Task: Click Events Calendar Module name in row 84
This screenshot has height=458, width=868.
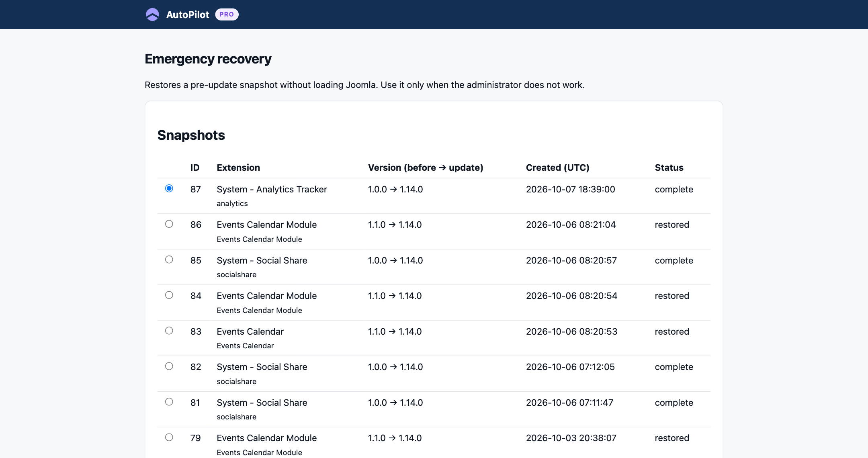Action: coord(267,296)
